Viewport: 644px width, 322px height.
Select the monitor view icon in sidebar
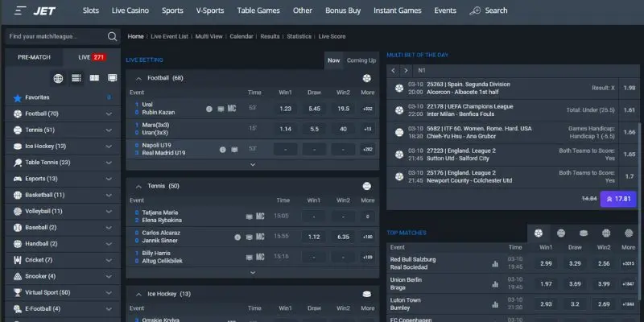click(x=113, y=78)
